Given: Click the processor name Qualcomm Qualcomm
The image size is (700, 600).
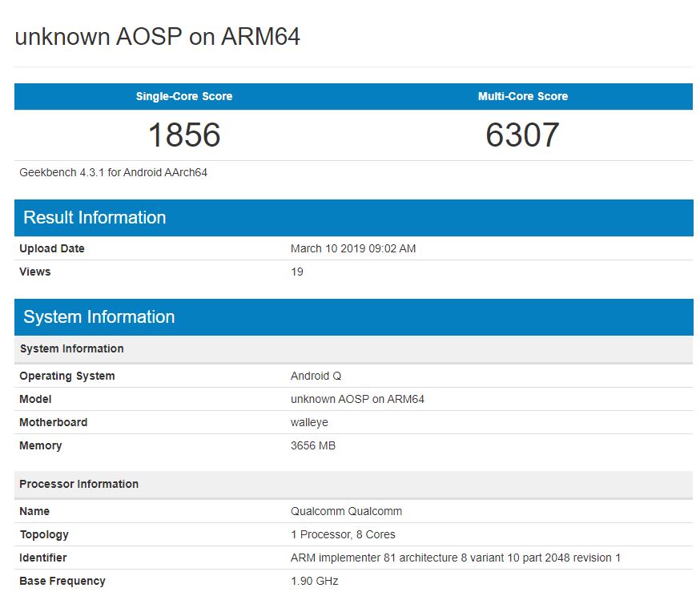Looking at the screenshot, I should (346, 511).
